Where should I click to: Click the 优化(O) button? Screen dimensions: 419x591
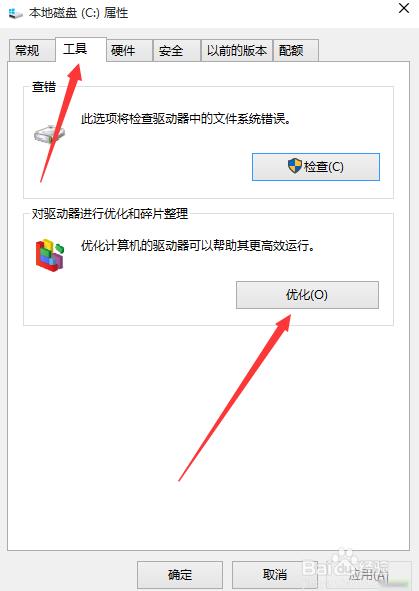[x=307, y=295]
